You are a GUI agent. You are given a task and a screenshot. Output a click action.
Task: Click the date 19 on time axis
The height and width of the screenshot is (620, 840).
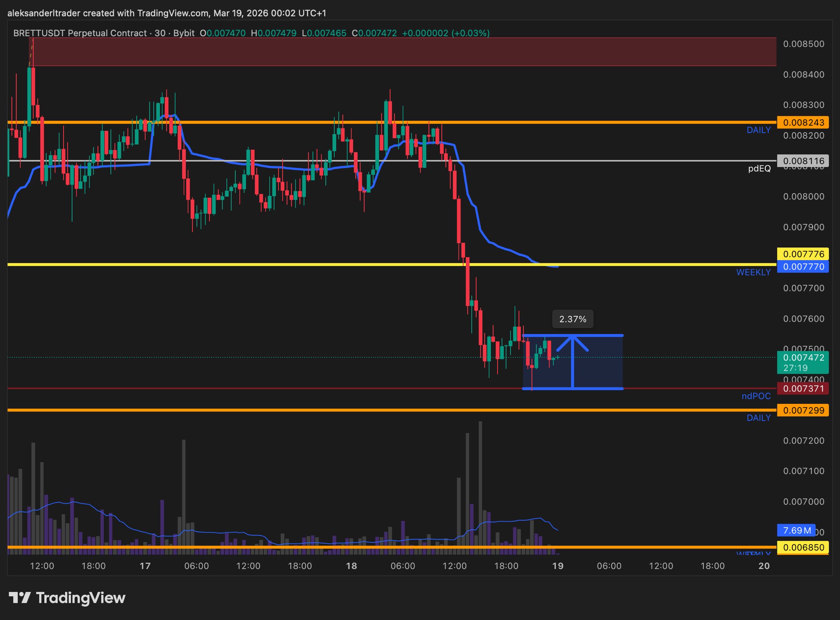557,566
